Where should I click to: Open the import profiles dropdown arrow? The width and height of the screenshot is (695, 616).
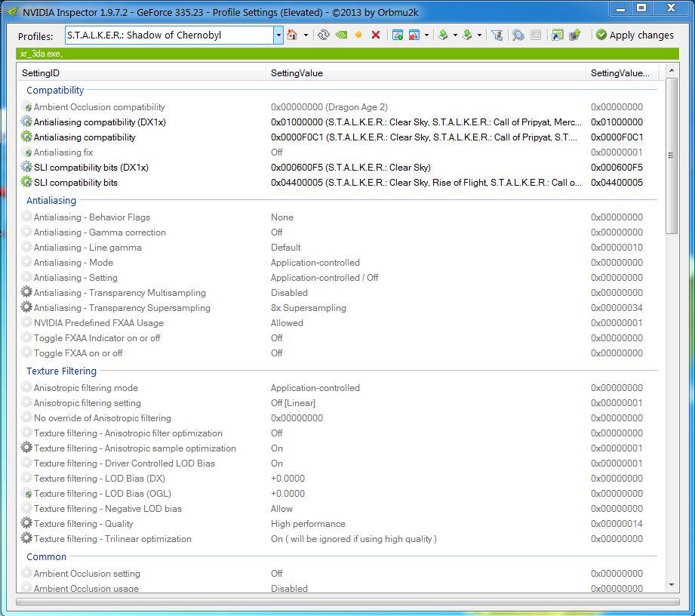(x=480, y=35)
